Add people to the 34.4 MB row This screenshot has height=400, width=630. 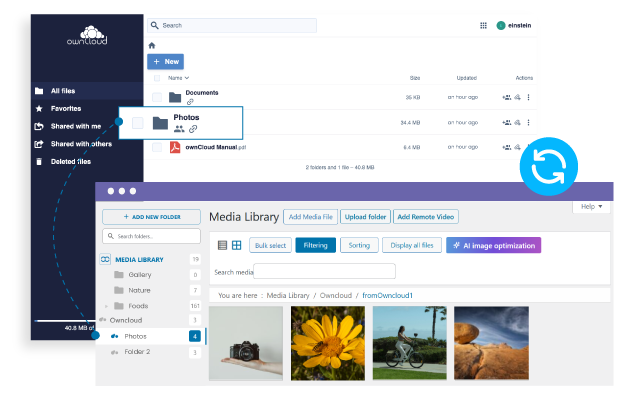507,122
